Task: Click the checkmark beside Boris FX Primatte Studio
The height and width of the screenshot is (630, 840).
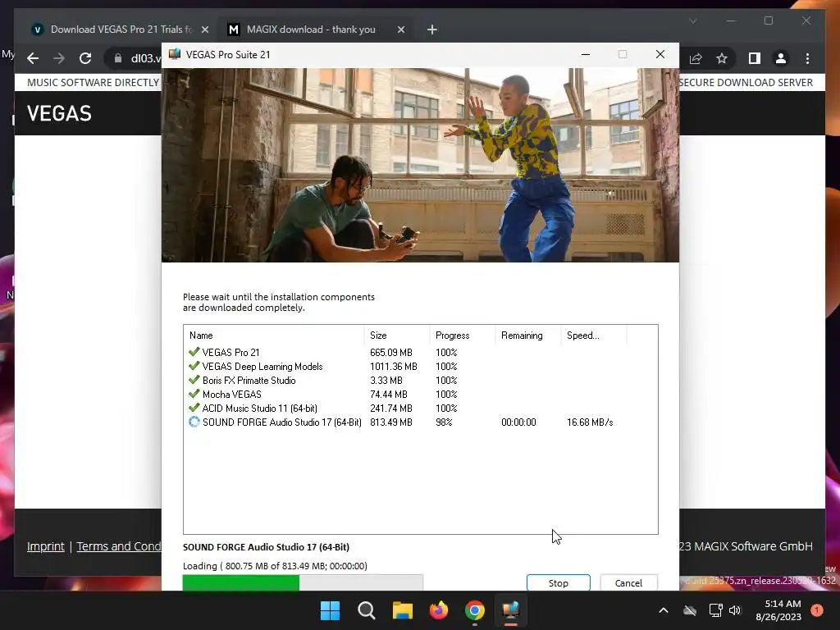Action: pyautogui.click(x=194, y=380)
